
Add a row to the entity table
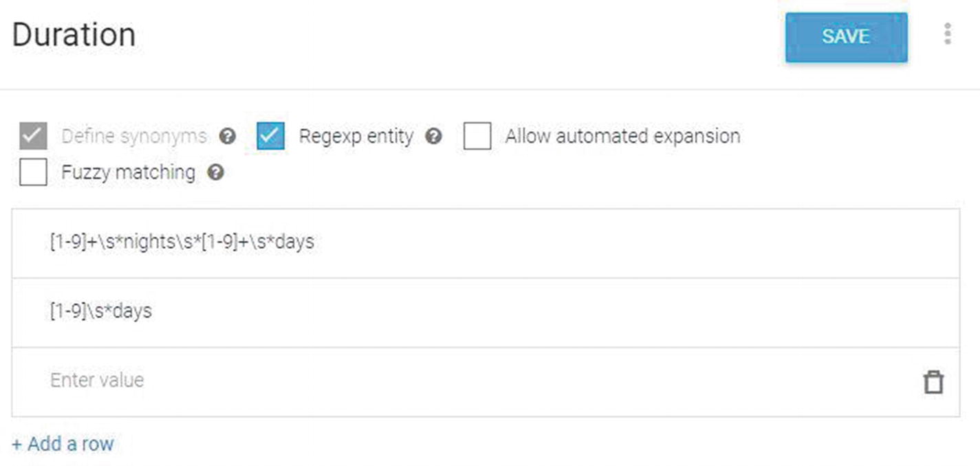[x=63, y=444]
